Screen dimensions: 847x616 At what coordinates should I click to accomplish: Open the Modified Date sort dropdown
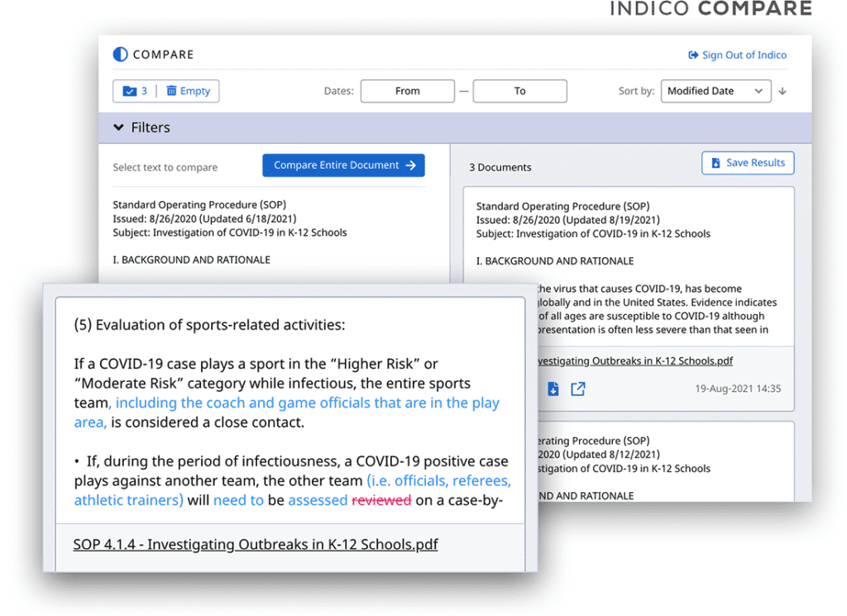click(x=715, y=91)
